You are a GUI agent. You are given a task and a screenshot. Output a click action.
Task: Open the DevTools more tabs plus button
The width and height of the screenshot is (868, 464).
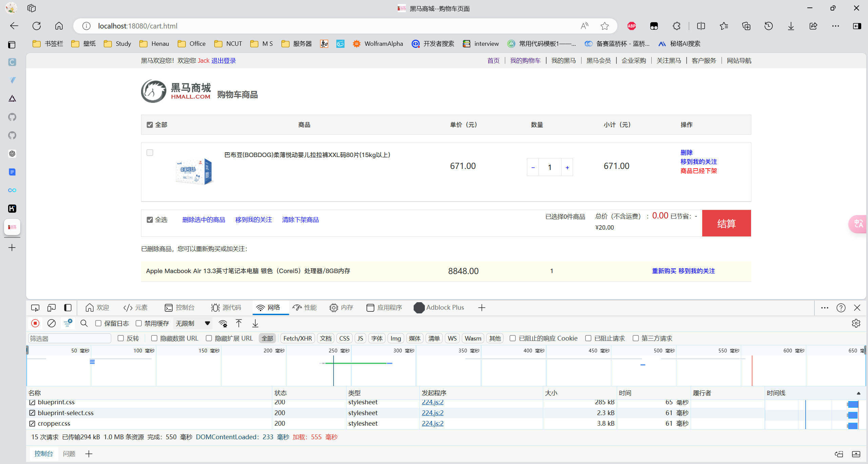[x=481, y=308]
